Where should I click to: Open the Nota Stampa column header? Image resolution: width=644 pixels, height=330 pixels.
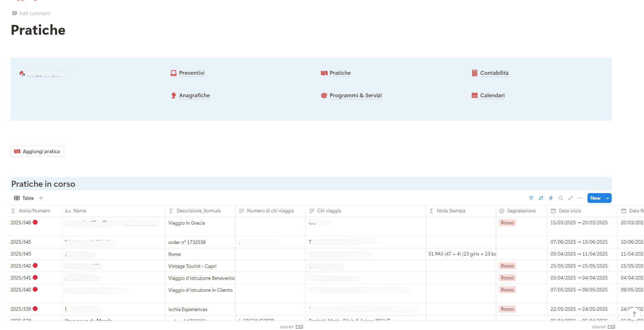pyautogui.click(x=461, y=211)
